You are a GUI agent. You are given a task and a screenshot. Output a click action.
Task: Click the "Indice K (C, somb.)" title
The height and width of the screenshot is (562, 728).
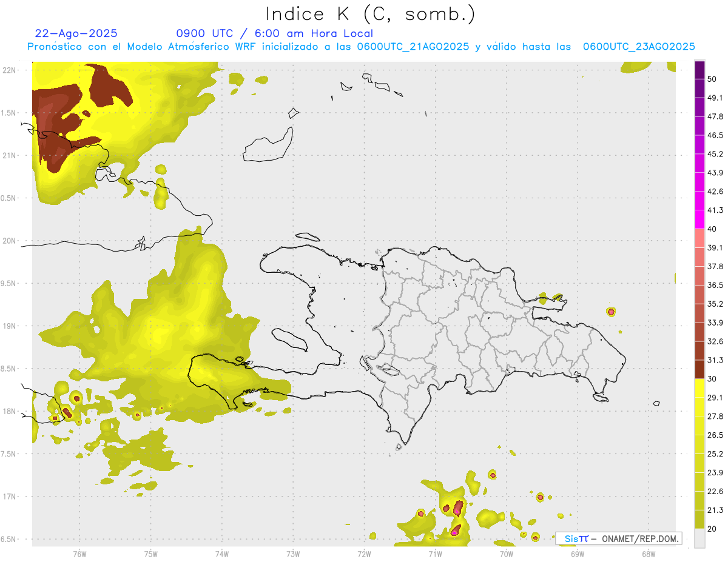[371, 15]
